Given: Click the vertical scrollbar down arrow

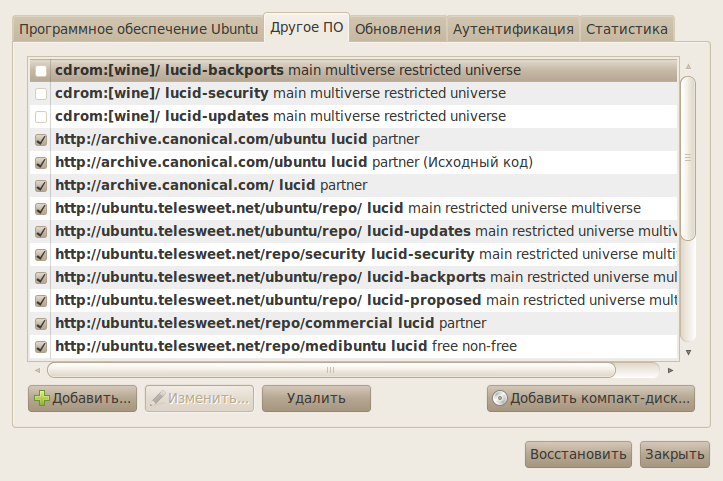Looking at the screenshot, I should click(688, 351).
